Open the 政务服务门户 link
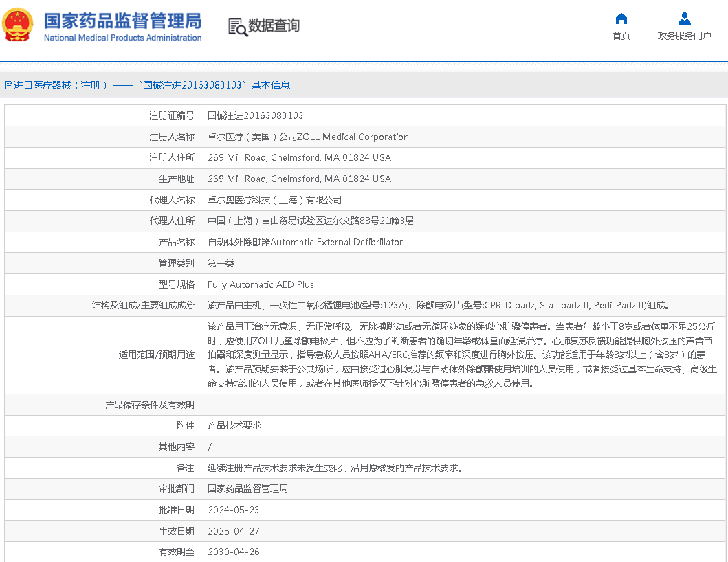This screenshot has height=562, width=728. (684, 36)
